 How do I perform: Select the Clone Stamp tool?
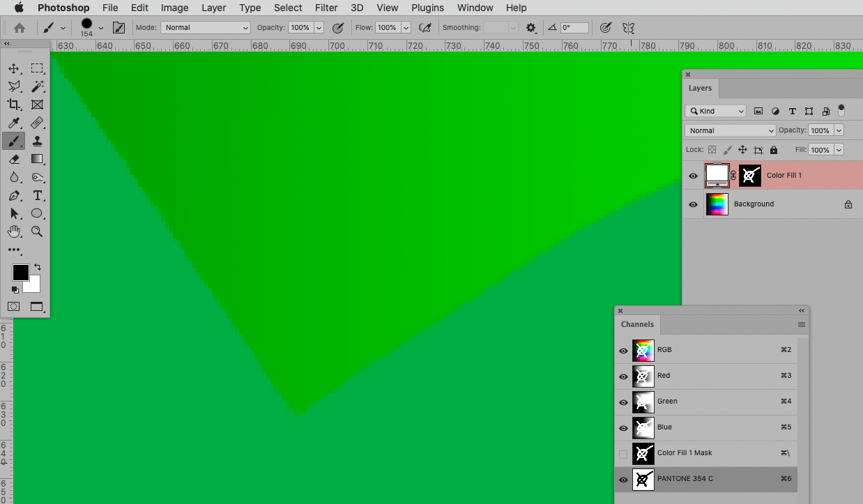(x=38, y=141)
